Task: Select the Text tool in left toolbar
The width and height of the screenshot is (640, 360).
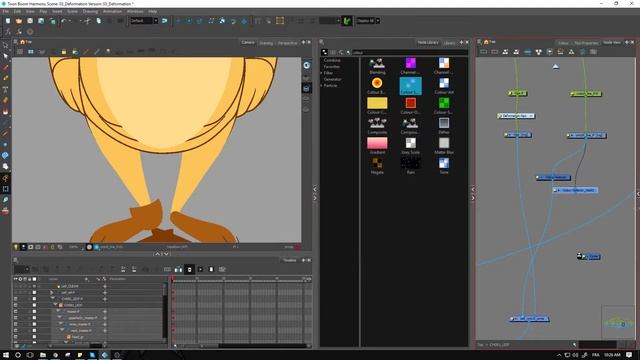Action: pyautogui.click(x=5, y=89)
